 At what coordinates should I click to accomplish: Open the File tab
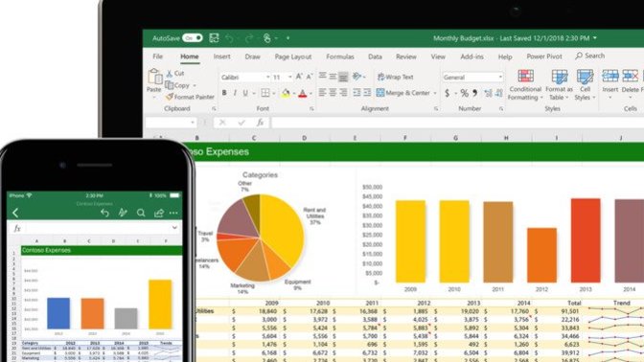[x=158, y=57]
